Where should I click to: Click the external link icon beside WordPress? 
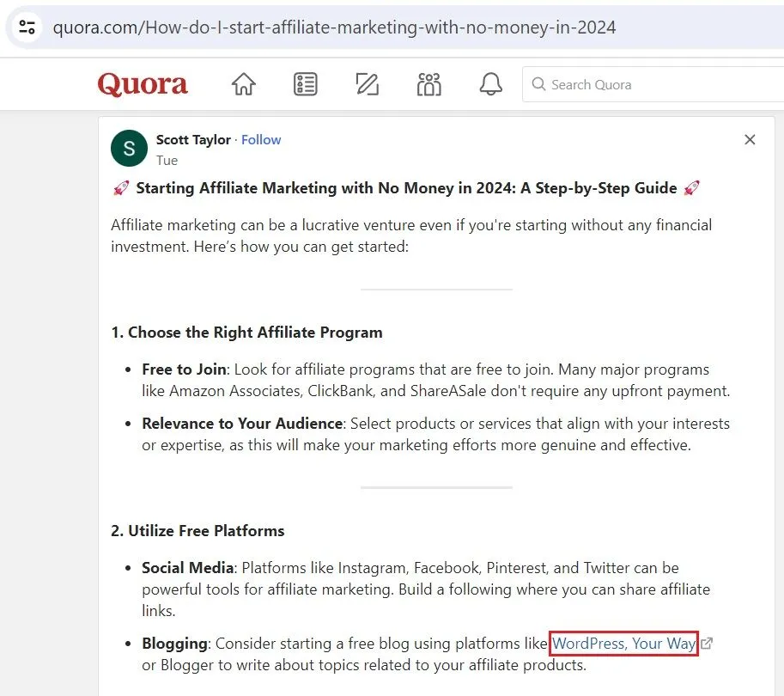pos(707,643)
